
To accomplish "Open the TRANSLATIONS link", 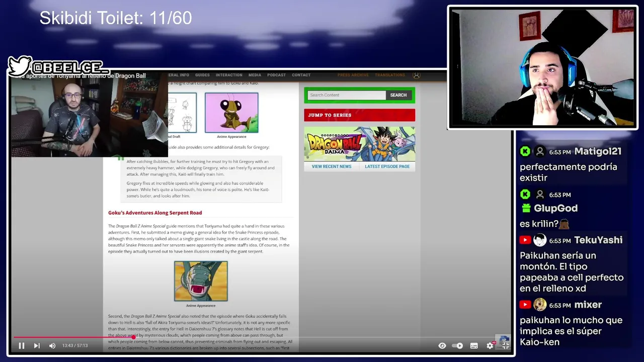I will point(390,75).
